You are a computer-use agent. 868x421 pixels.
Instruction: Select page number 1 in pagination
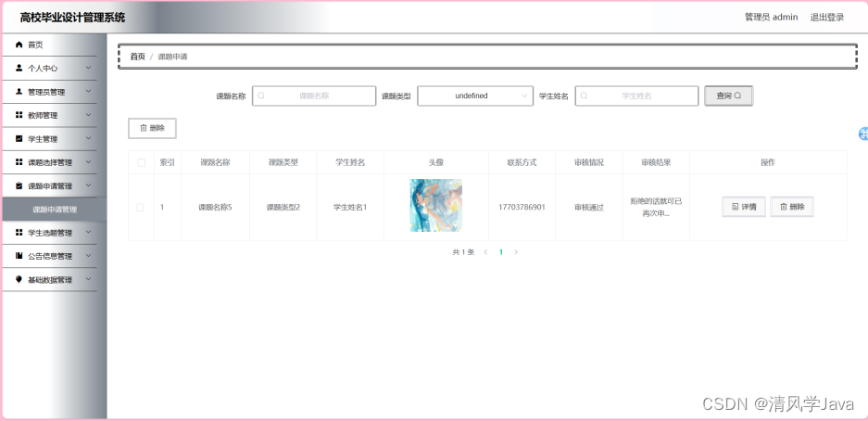[501, 252]
